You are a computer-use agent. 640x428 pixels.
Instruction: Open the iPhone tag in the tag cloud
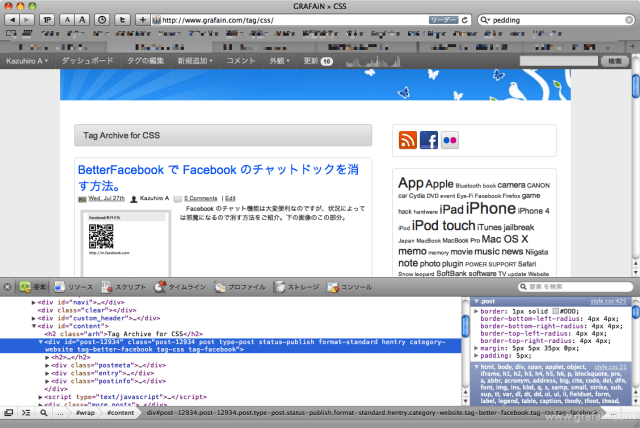[491, 208]
